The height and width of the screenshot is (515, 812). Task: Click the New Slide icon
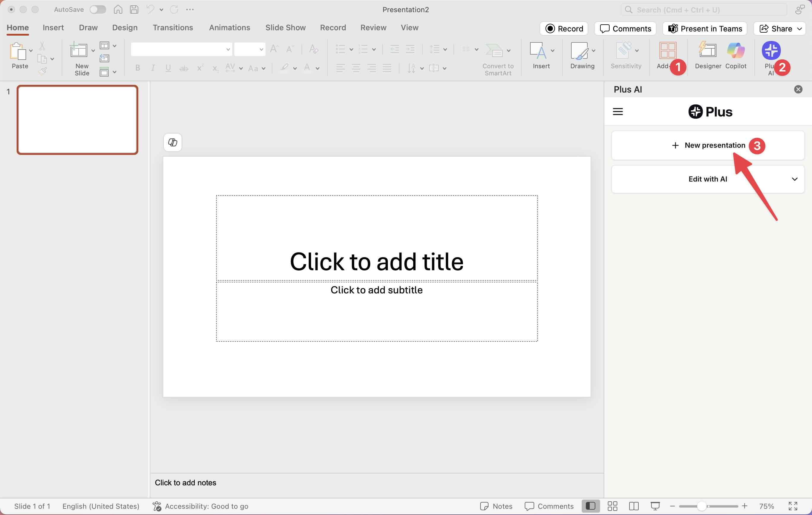coord(78,51)
